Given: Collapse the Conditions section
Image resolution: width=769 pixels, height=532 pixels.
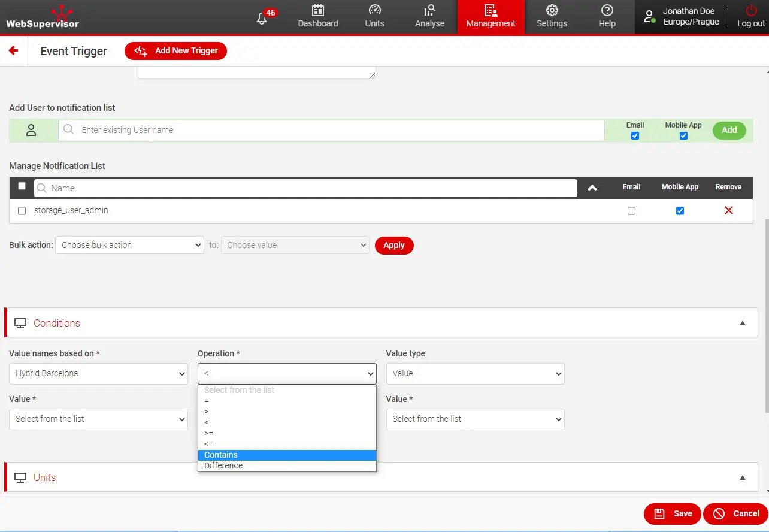Looking at the screenshot, I should pyautogui.click(x=743, y=323).
